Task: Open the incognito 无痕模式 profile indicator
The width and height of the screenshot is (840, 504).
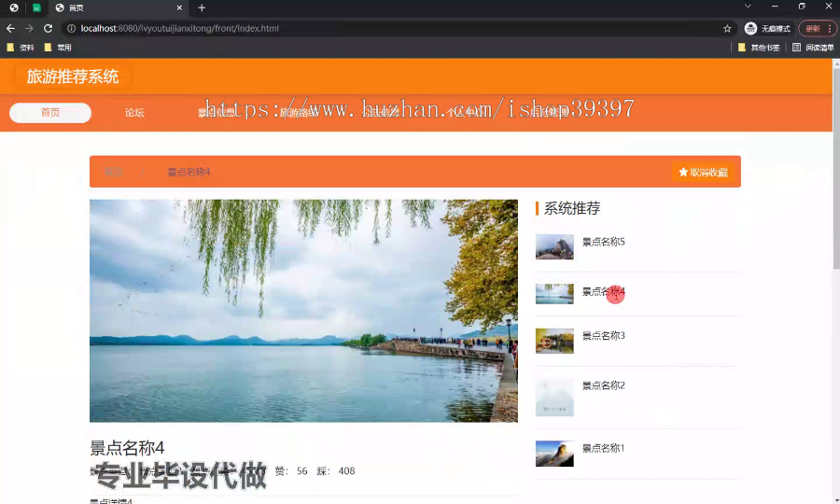Action: coord(767,28)
